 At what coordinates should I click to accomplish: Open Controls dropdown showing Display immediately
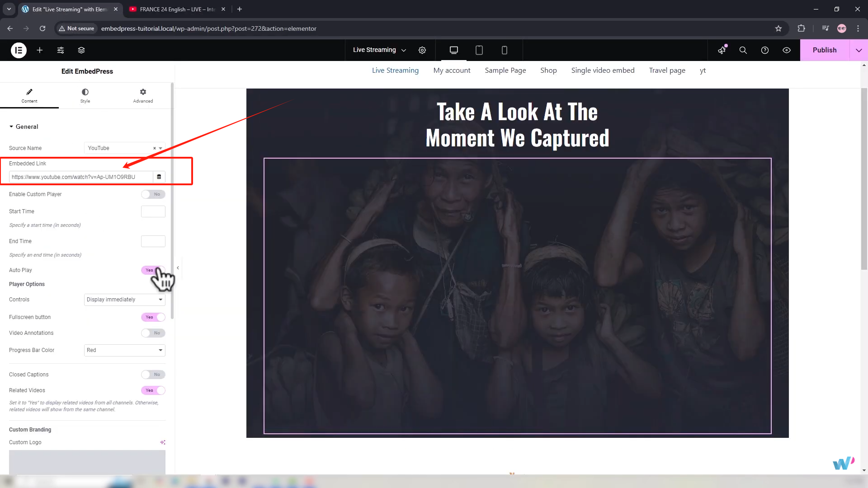(124, 300)
